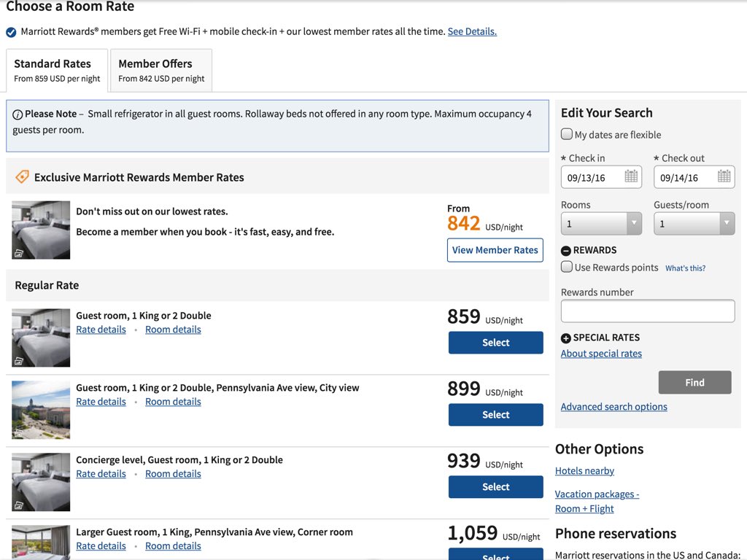The image size is (747, 560).
Task: Open Rate details for Larger Guest room
Action: [101, 545]
